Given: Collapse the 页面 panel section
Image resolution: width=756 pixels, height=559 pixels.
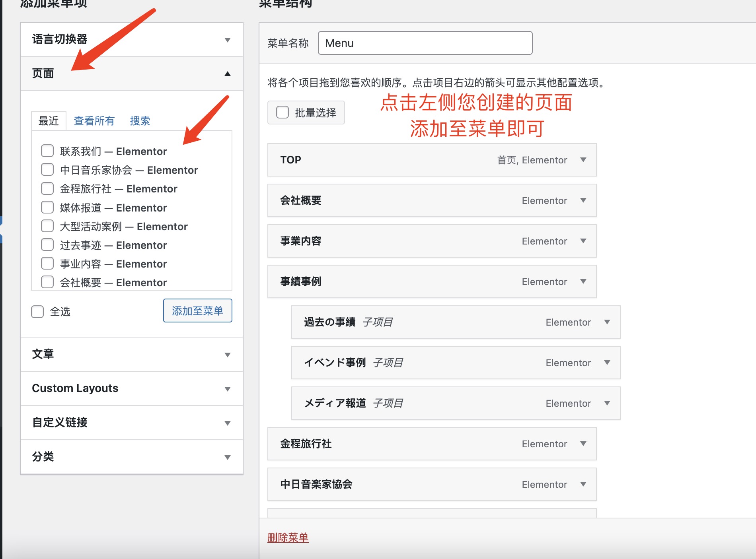Looking at the screenshot, I should [227, 74].
